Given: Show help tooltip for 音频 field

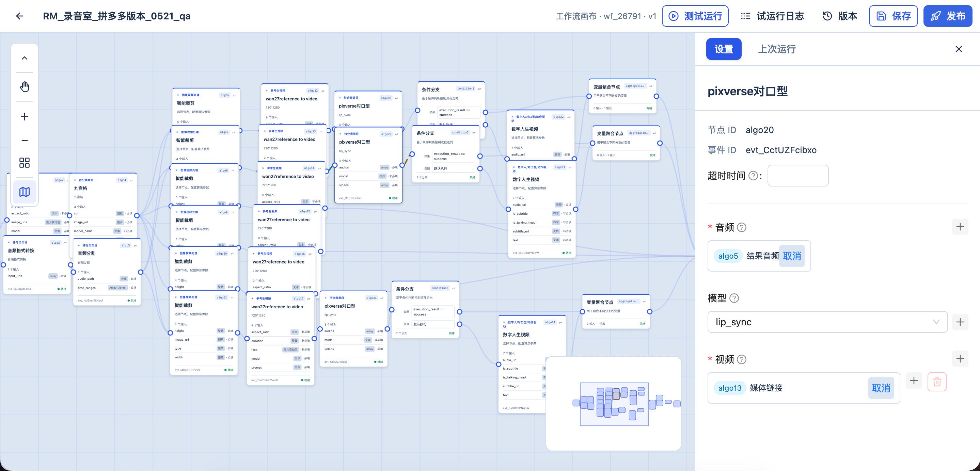Looking at the screenshot, I should click(741, 227).
